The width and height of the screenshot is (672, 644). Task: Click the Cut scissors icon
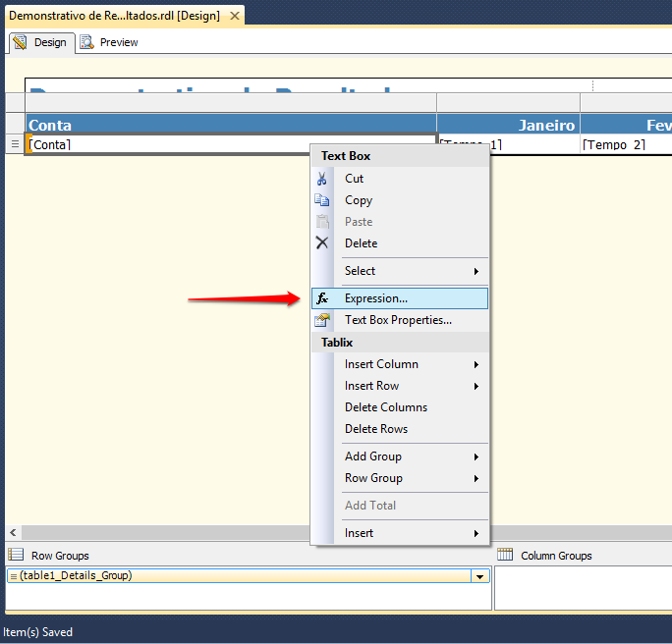click(322, 179)
